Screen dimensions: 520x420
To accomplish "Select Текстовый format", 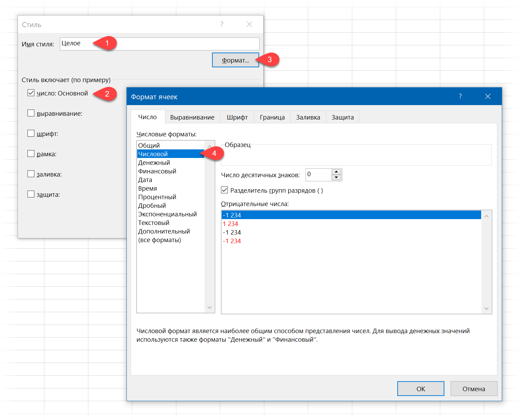I will pos(171,223).
